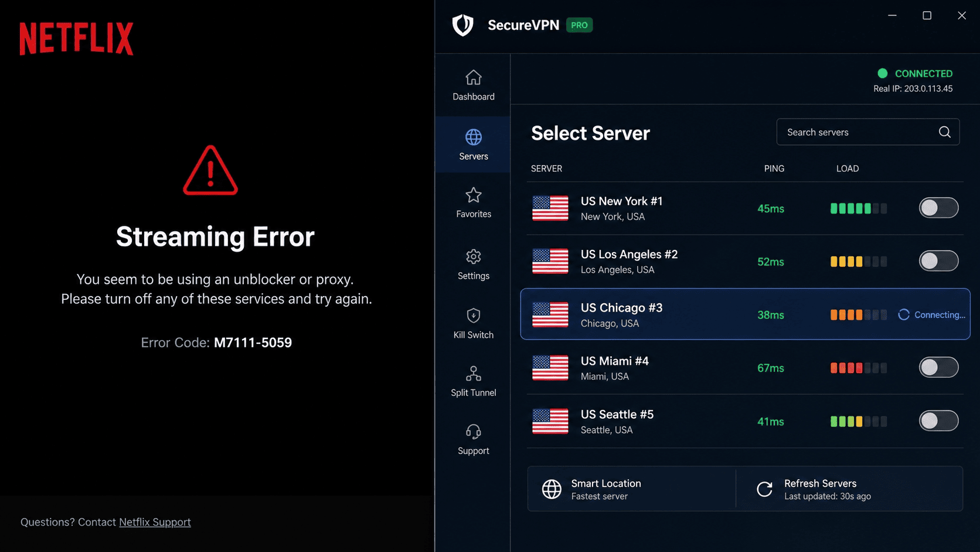Select the Servers globe icon
The width and height of the screenshot is (980, 552).
tap(474, 137)
